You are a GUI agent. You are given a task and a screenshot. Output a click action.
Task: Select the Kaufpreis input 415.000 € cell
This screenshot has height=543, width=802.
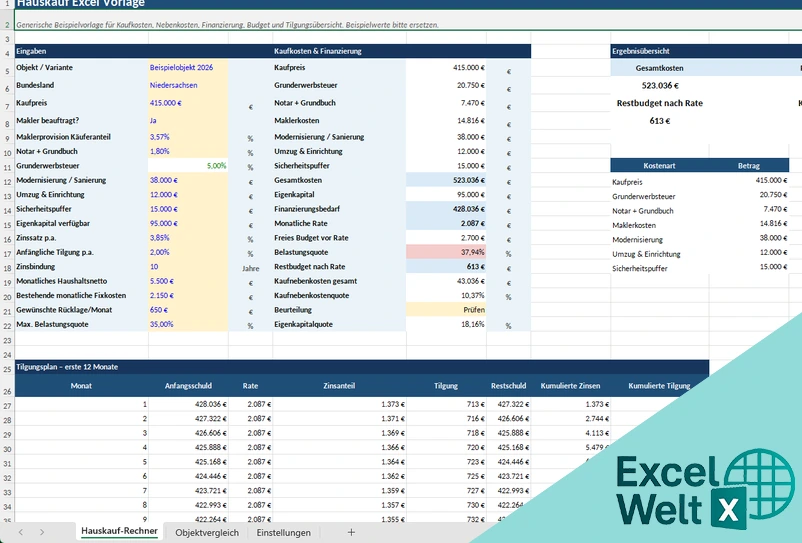[x=188, y=103]
